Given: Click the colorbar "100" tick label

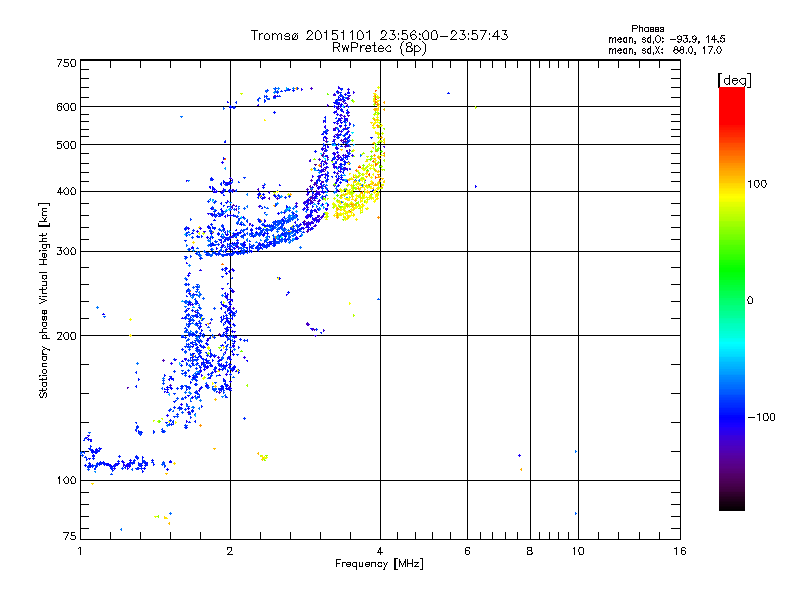Looking at the screenshot, I should pyautogui.click(x=757, y=184).
